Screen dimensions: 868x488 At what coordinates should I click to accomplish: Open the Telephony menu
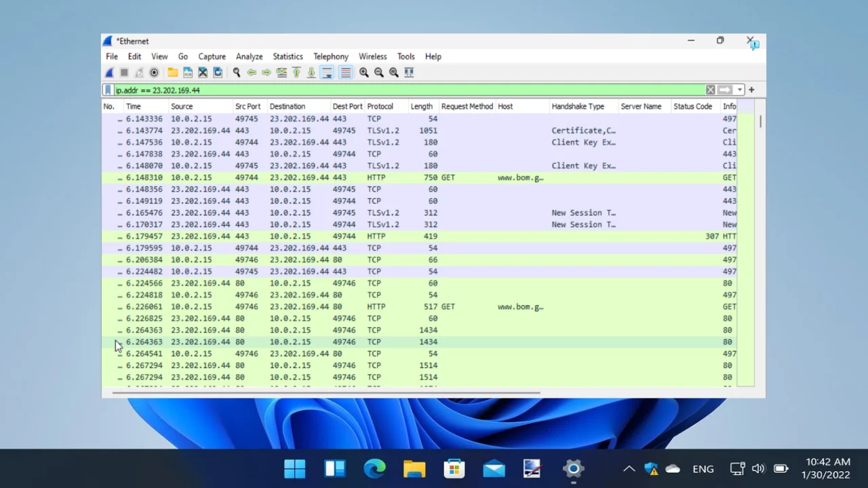tap(331, 56)
